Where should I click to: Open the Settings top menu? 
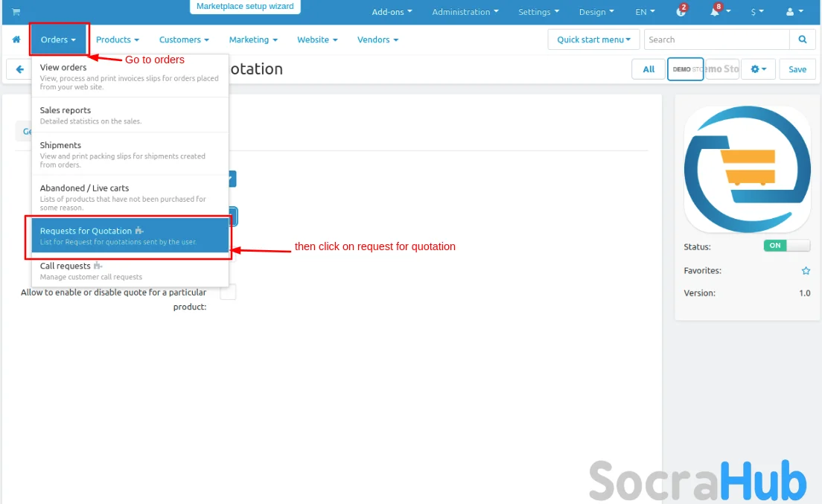click(x=538, y=11)
